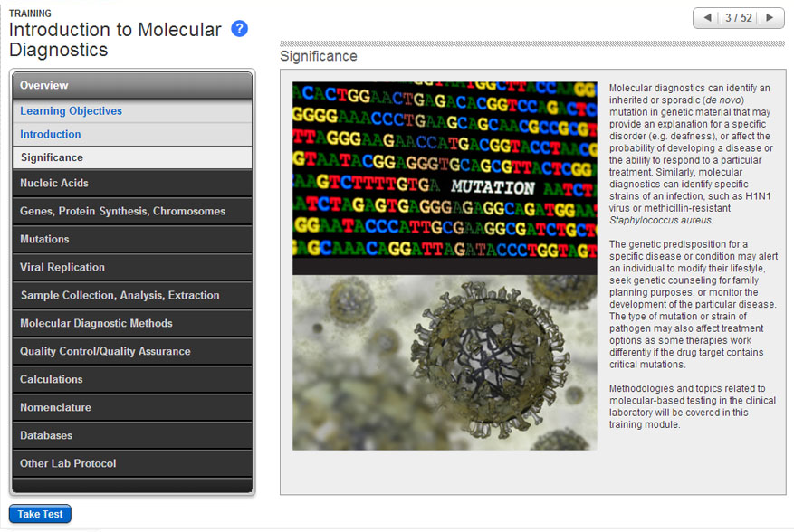Open the Introduction link

[51, 134]
